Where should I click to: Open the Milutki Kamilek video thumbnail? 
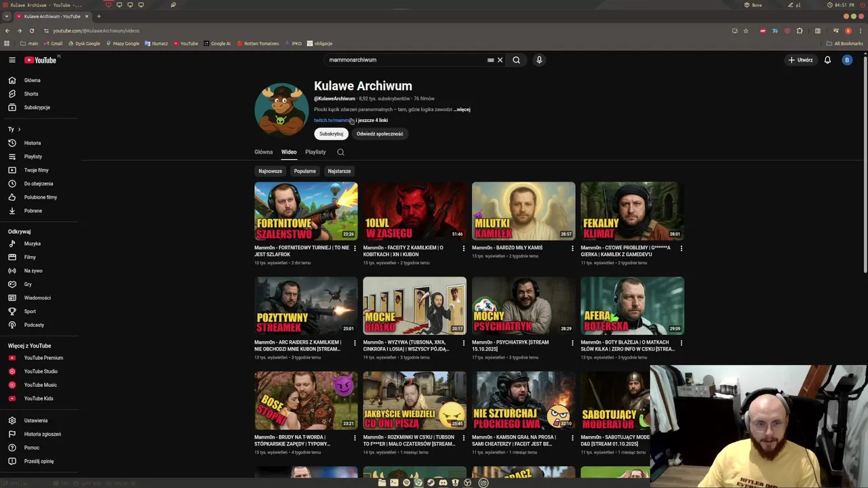524,211
